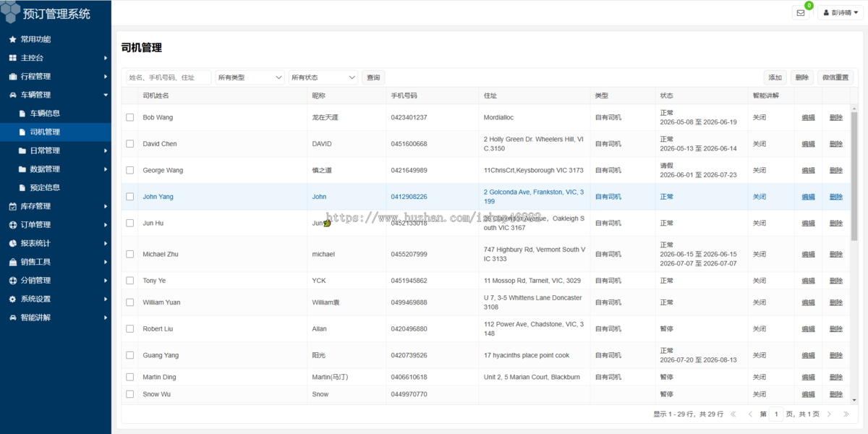Viewport: 868px width, 434px height.
Task: Select David Chen's row checkbox
Action: [130, 144]
